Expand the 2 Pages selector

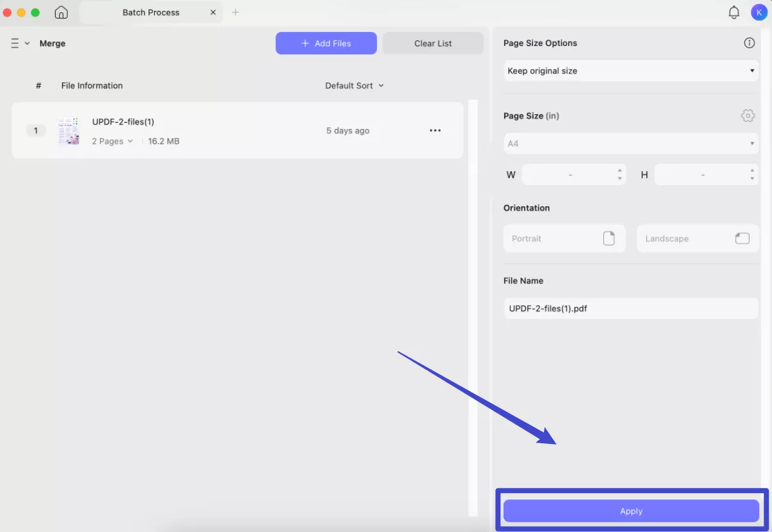[x=112, y=141]
